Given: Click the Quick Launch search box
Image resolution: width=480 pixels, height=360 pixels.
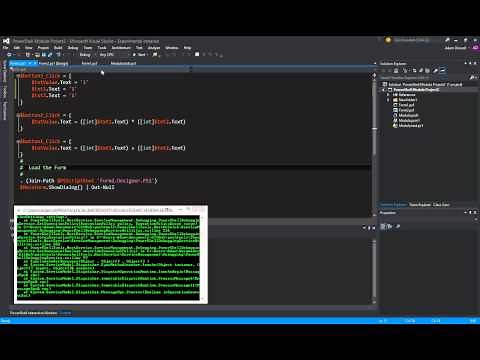Looking at the screenshot, I should click(411, 40).
